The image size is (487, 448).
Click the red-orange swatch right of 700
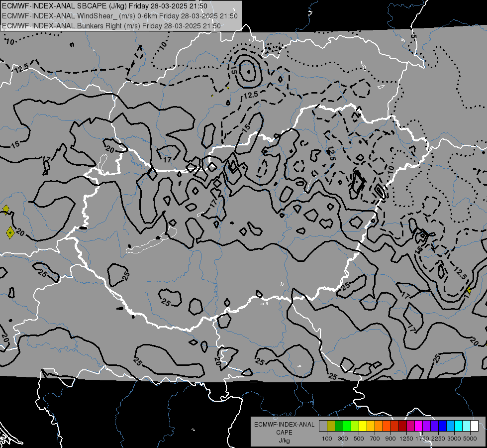point(387,426)
